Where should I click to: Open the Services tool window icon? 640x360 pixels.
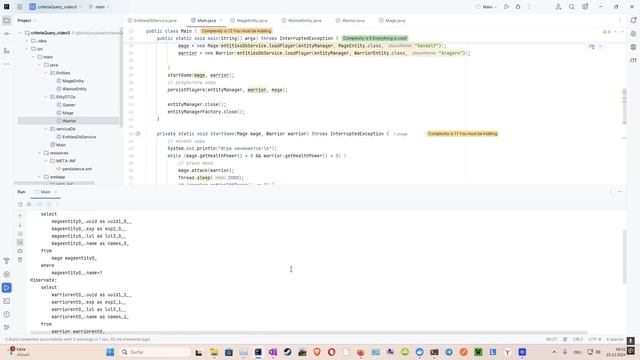(7, 274)
